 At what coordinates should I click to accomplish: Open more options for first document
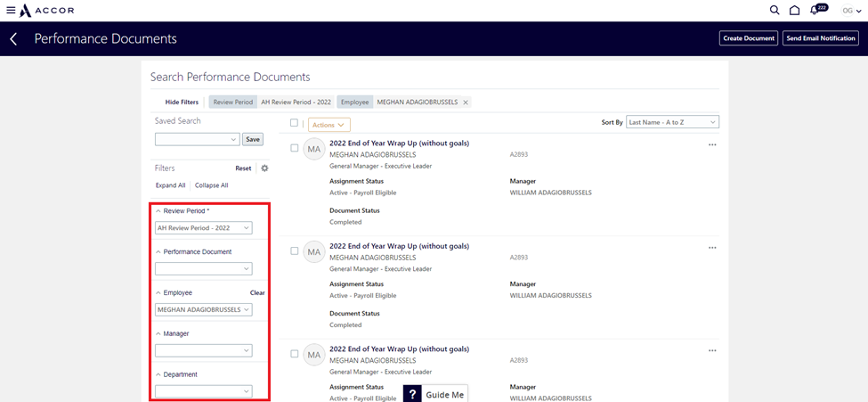(x=712, y=144)
